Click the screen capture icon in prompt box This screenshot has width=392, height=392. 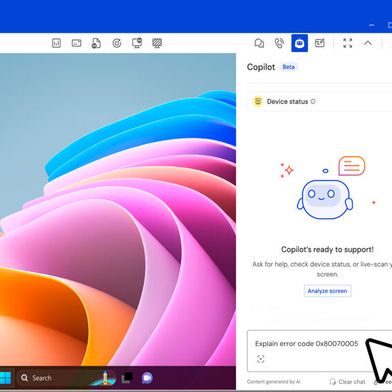tap(261, 359)
